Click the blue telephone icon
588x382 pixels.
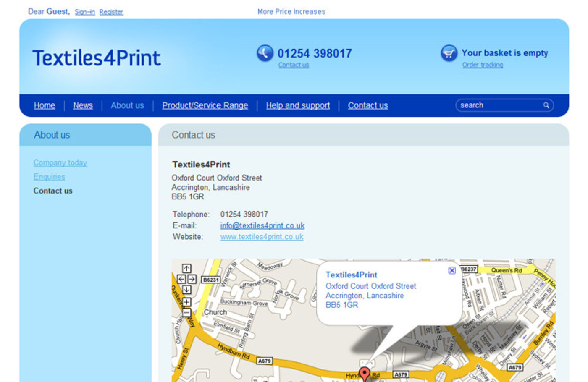tap(265, 53)
